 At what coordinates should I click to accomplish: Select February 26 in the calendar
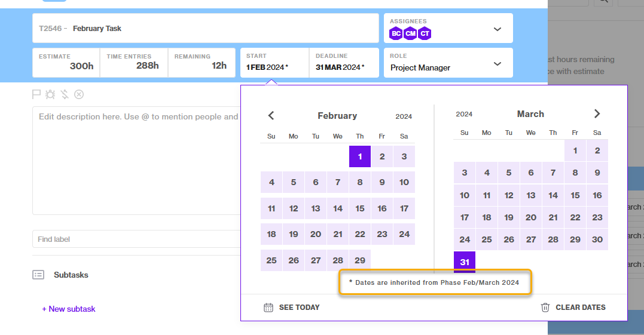[x=294, y=260]
